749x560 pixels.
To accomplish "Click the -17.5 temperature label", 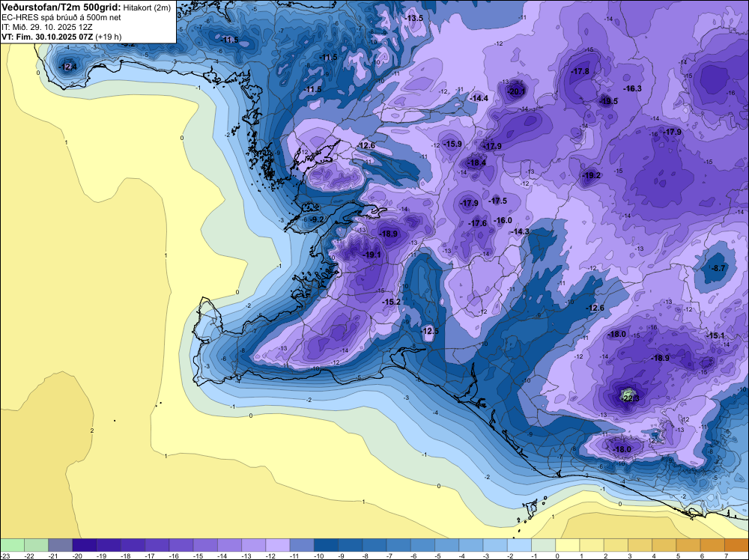I will 498,201.
